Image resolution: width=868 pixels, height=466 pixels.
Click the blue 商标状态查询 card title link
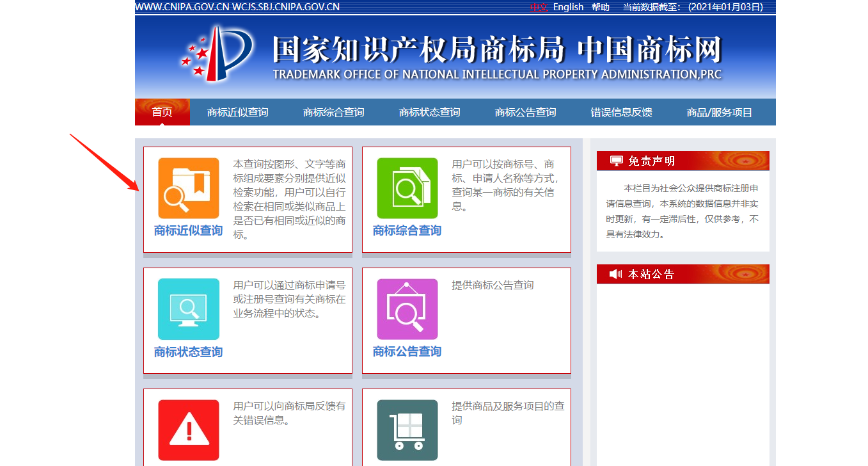coord(188,352)
